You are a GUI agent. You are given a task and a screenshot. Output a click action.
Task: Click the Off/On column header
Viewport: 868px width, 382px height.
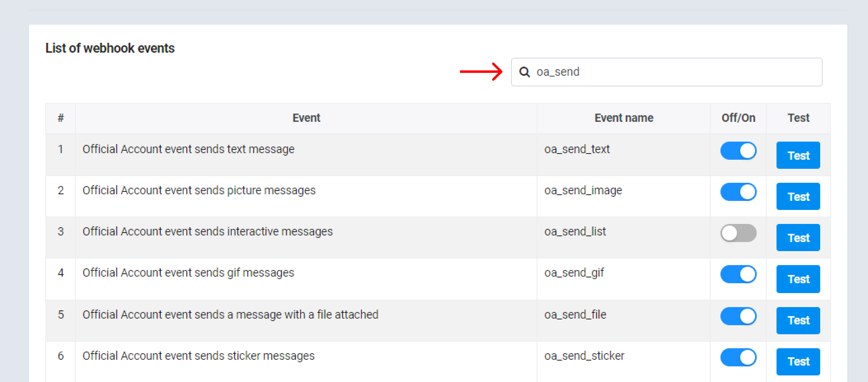[x=738, y=118]
